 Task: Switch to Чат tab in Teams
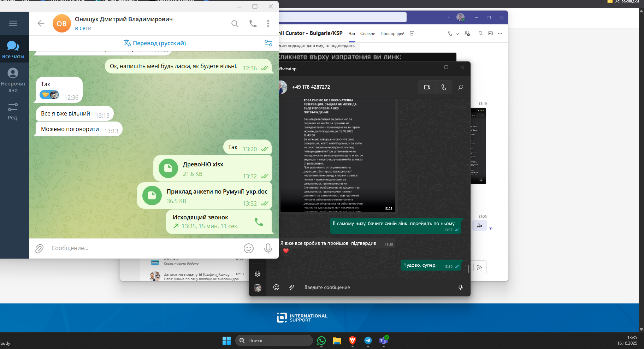click(x=352, y=34)
